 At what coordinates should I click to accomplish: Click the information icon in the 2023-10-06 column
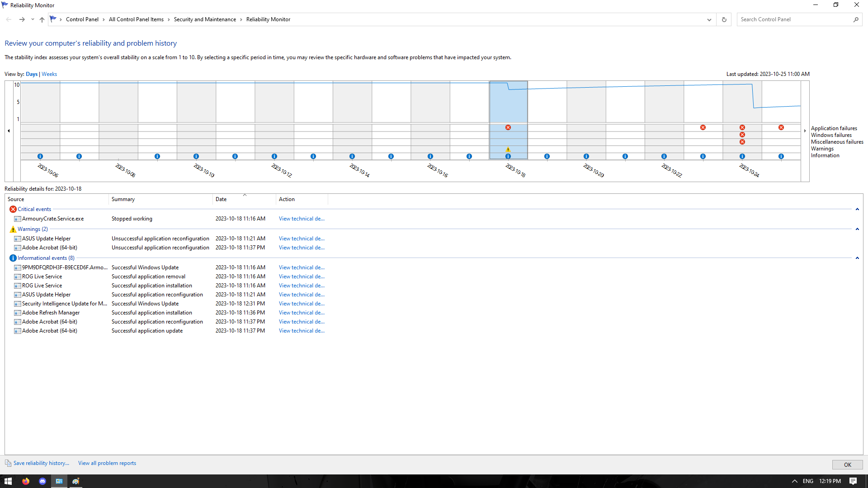(40, 156)
